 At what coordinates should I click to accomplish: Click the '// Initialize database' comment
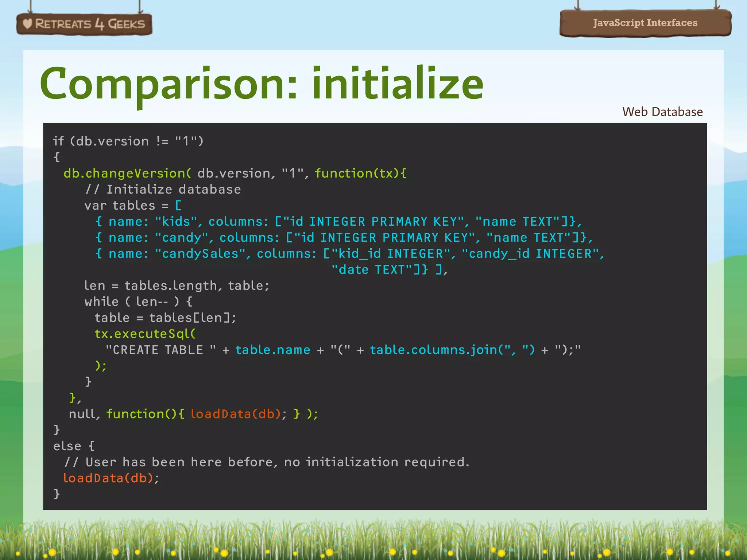(163, 190)
